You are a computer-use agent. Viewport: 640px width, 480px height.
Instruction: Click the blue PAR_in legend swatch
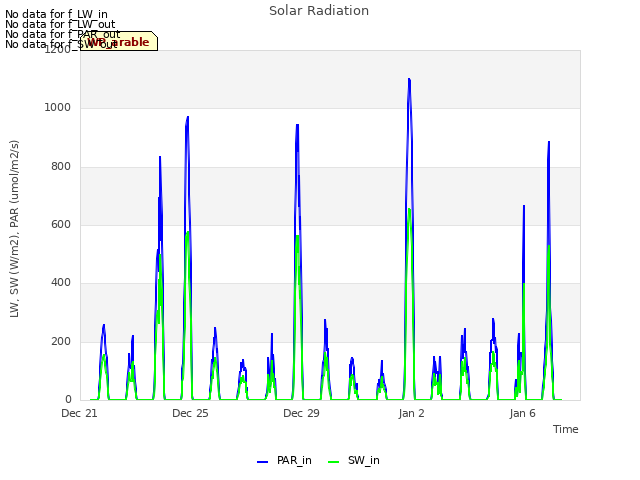(x=262, y=462)
